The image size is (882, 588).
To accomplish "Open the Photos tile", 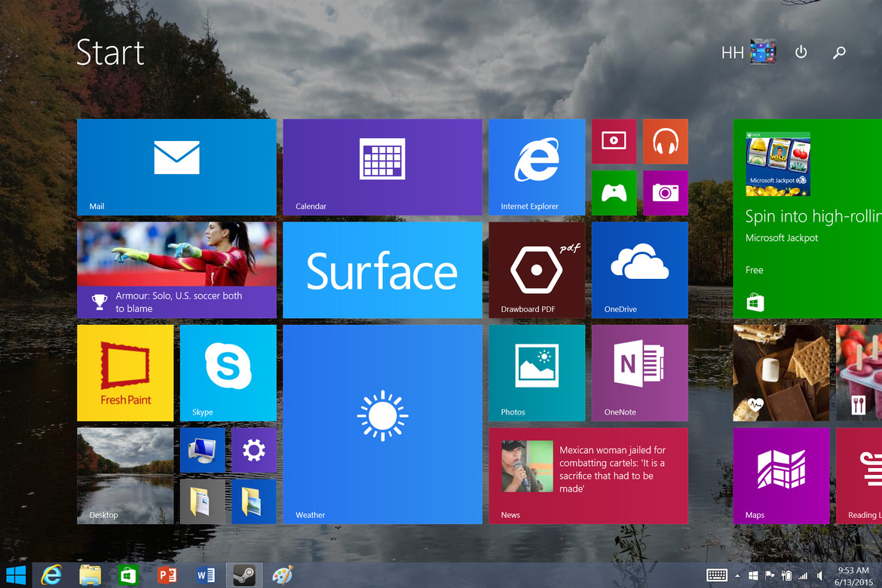I will (x=537, y=373).
